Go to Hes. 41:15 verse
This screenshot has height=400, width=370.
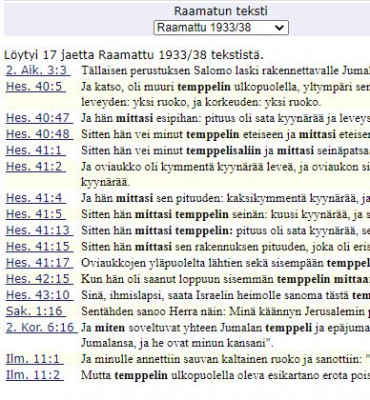point(39,246)
